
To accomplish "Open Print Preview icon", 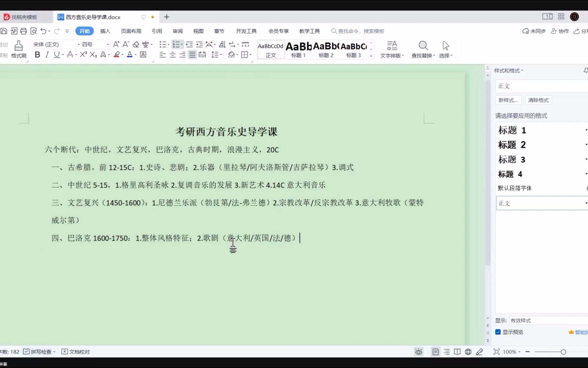I will [33, 31].
